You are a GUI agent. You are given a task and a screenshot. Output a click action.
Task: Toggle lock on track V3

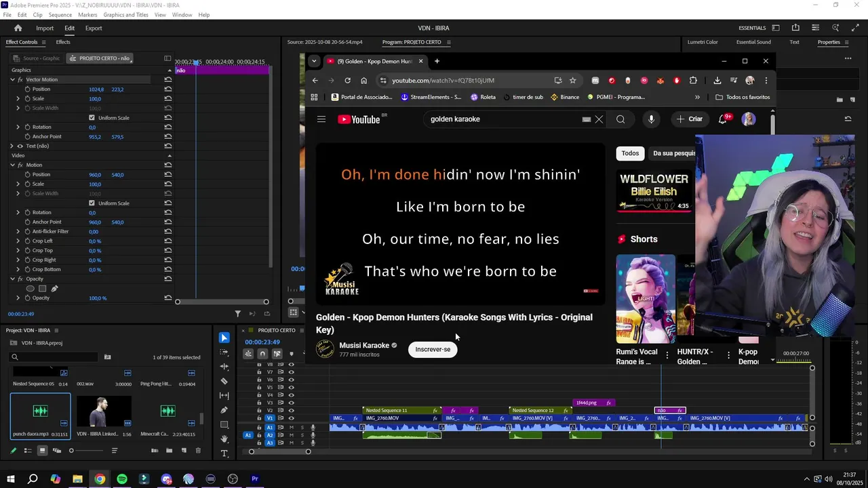pyautogui.click(x=259, y=403)
